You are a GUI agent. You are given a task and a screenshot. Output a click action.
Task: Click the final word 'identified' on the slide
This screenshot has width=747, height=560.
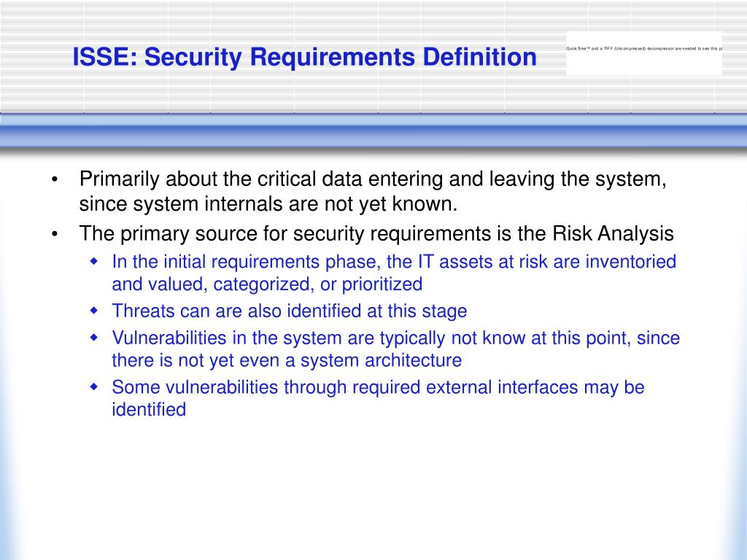click(149, 409)
